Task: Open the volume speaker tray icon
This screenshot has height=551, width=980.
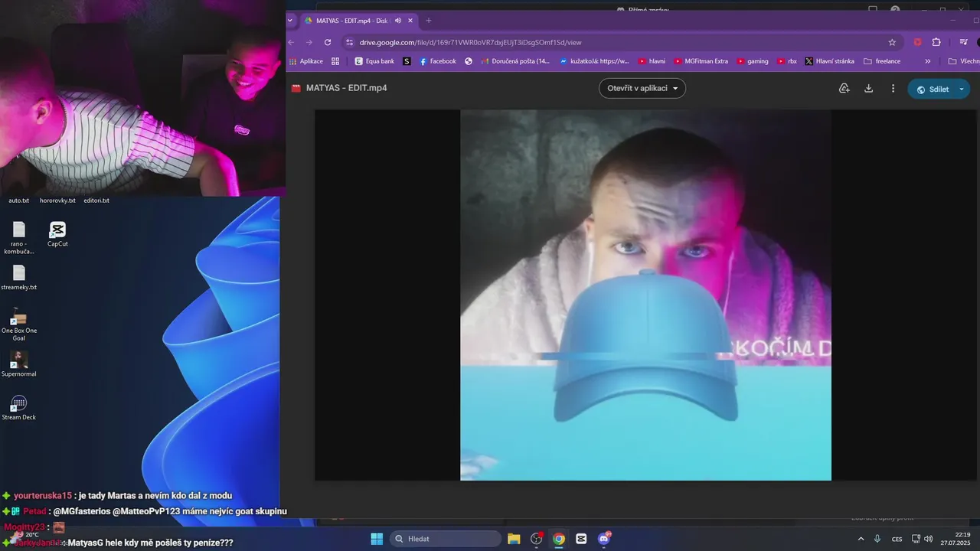Action: [929, 539]
